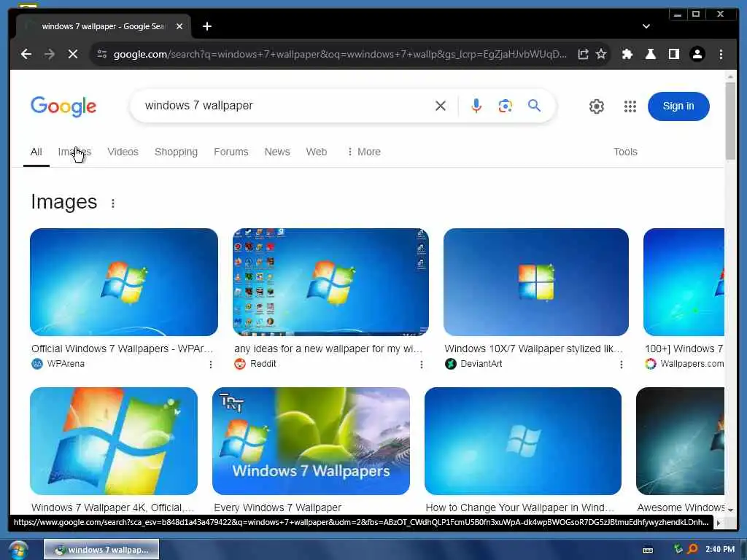Open options beside Images heading
This screenshot has height=560, width=747.
[x=113, y=203]
